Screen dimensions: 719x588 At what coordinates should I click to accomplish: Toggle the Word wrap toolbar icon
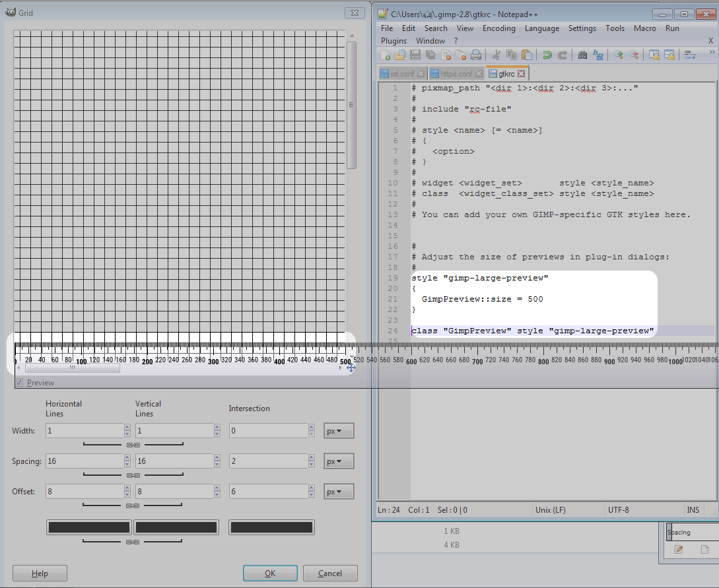coord(690,55)
